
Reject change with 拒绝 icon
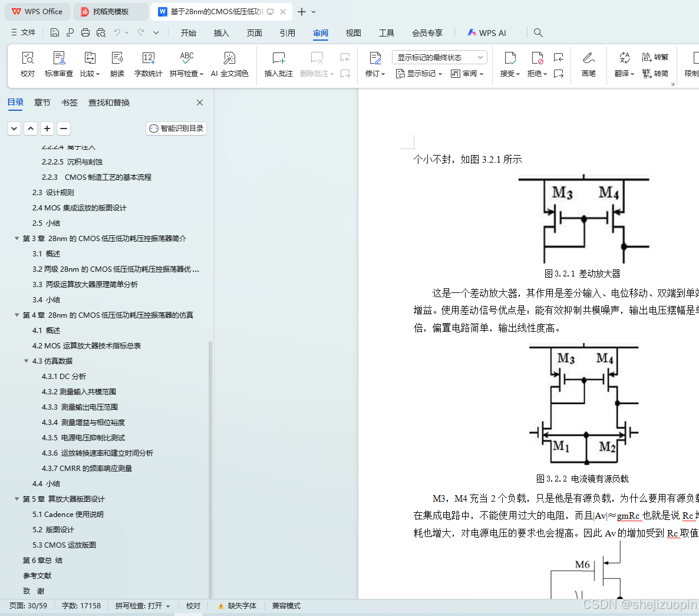tap(537, 58)
